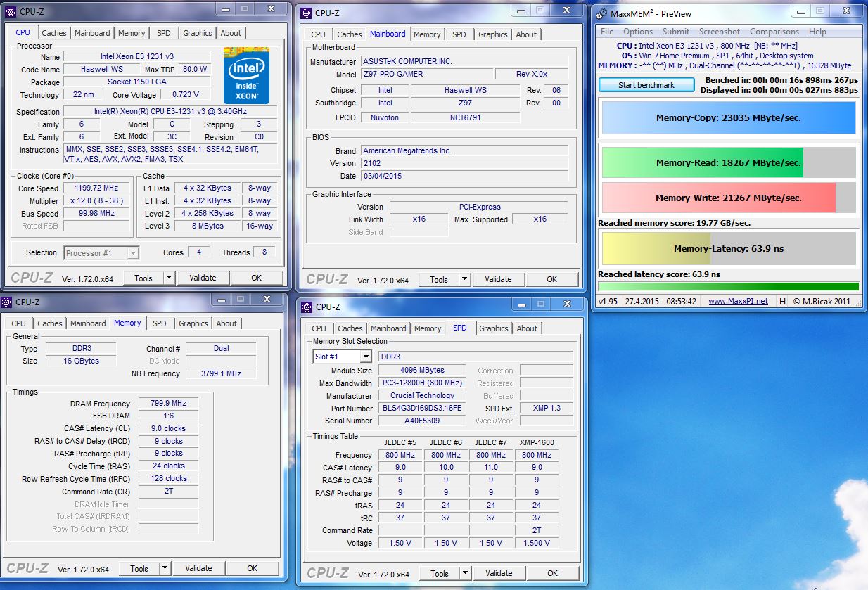This screenshot has width=868, height=590.
Task: Go to the Caches tab in the SPD window
Action: (350, 328)
